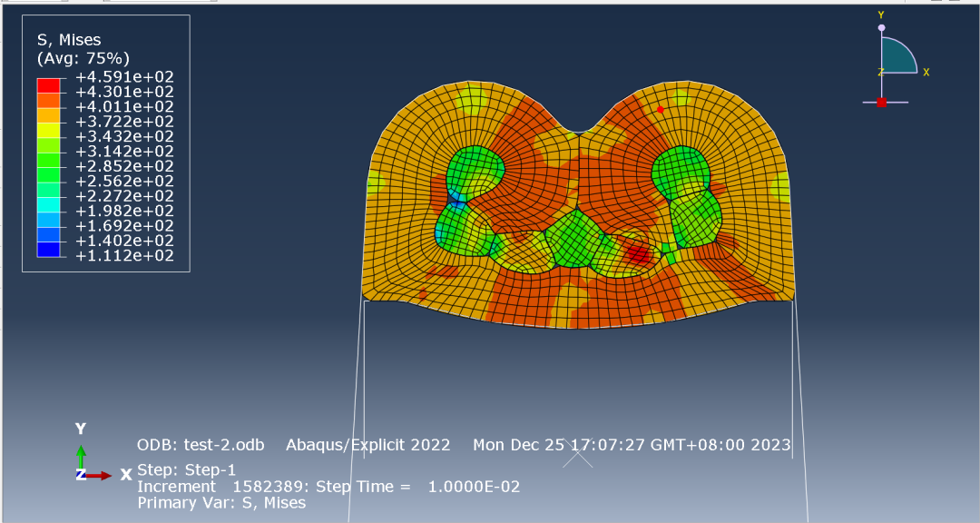The height and width of the screenshot is (523, 980).
Task: Select legend value +4.301e+02
Action: (124, 92)
